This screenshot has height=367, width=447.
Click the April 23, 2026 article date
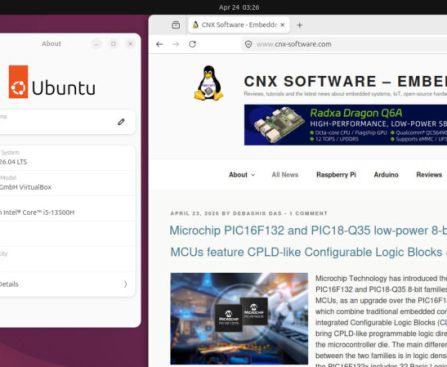(194, 213)
